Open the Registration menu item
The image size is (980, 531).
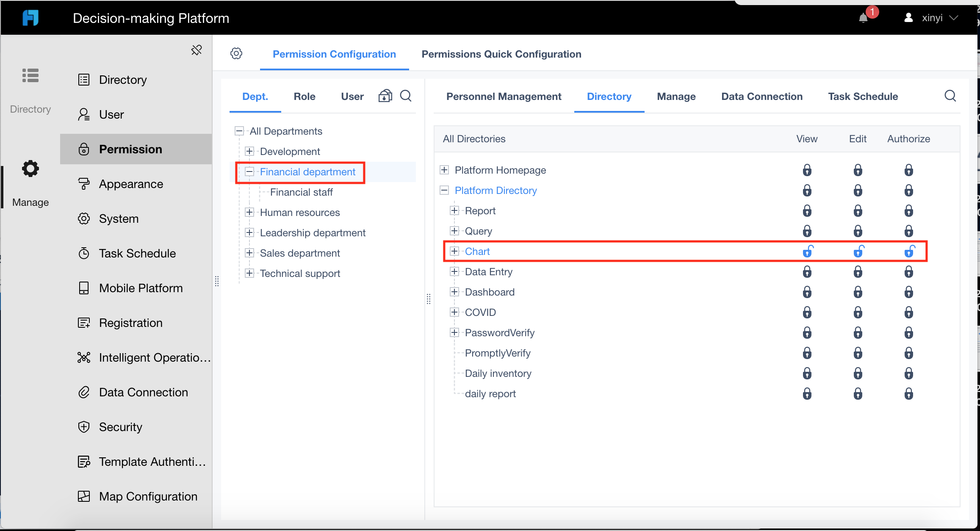136,323
